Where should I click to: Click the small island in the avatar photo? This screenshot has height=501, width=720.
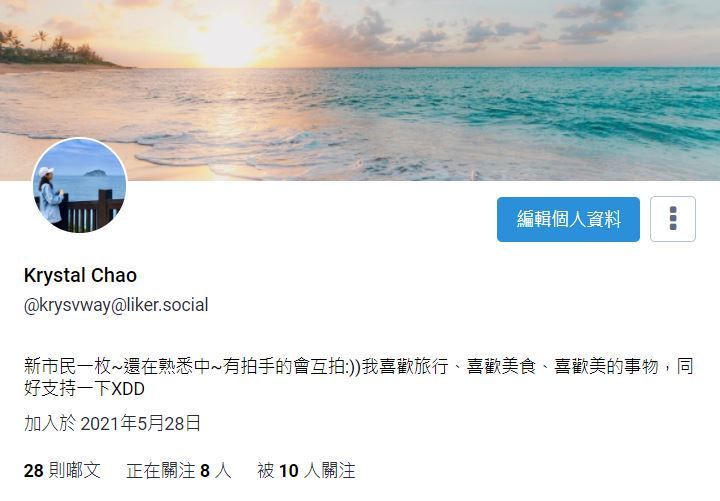[x=96, y=173]
